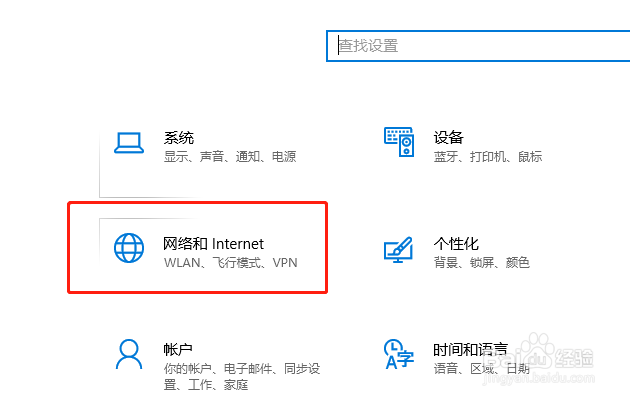The height and width of the screenshot is (400, 630).
Task: Click the 查找设置 search field
Action: click(478, 46)
